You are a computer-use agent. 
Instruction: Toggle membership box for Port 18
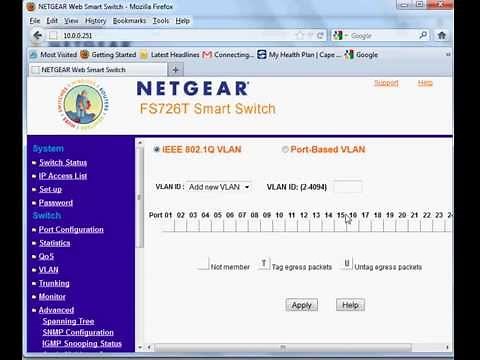(377, 226)
